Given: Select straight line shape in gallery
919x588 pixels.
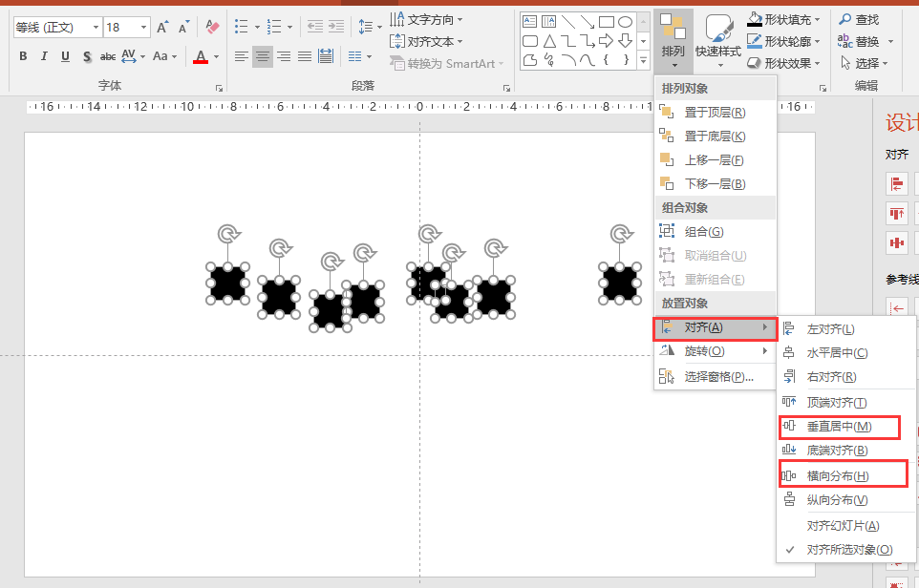Looking at the screenshot, I should point(568,22).
